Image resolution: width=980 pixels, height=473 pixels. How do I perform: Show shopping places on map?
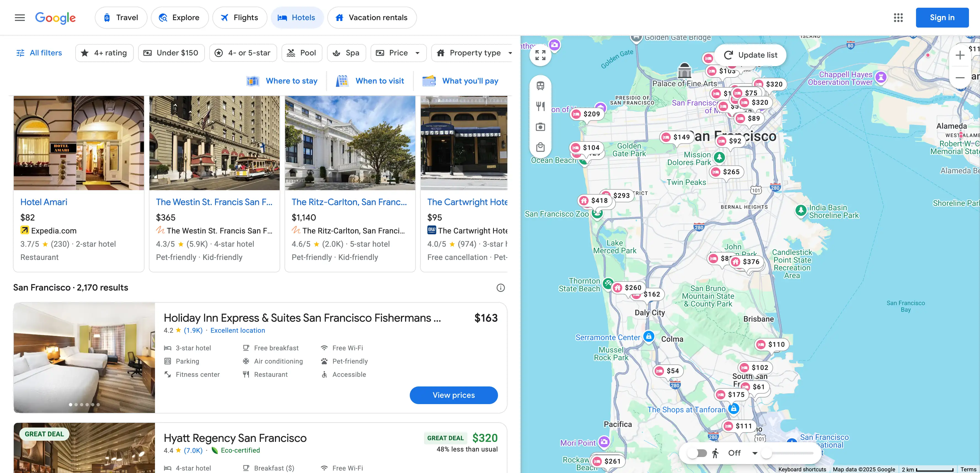tap(540, 147)
